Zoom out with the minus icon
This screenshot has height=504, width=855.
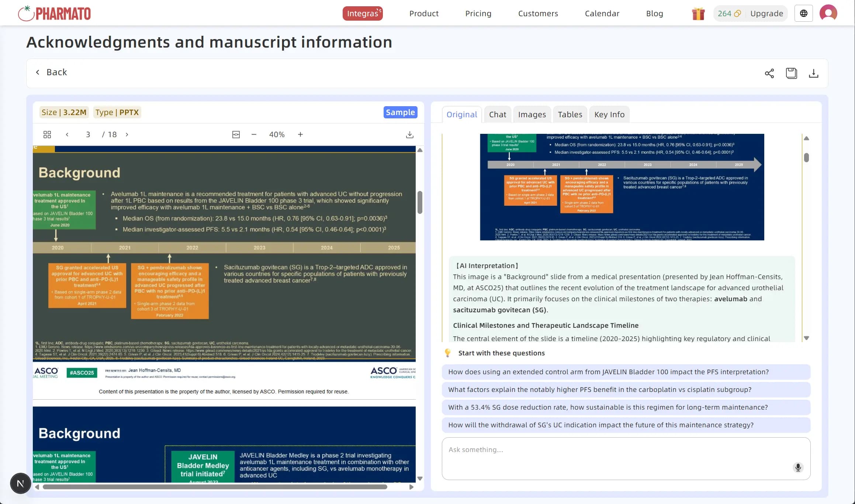254,135
